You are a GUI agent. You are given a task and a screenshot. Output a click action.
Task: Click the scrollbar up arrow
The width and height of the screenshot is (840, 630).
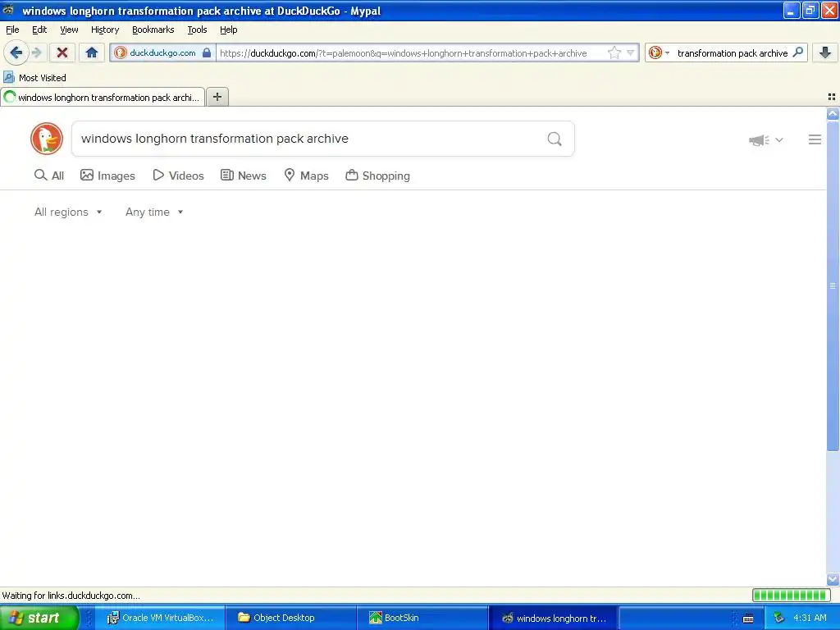833,113
